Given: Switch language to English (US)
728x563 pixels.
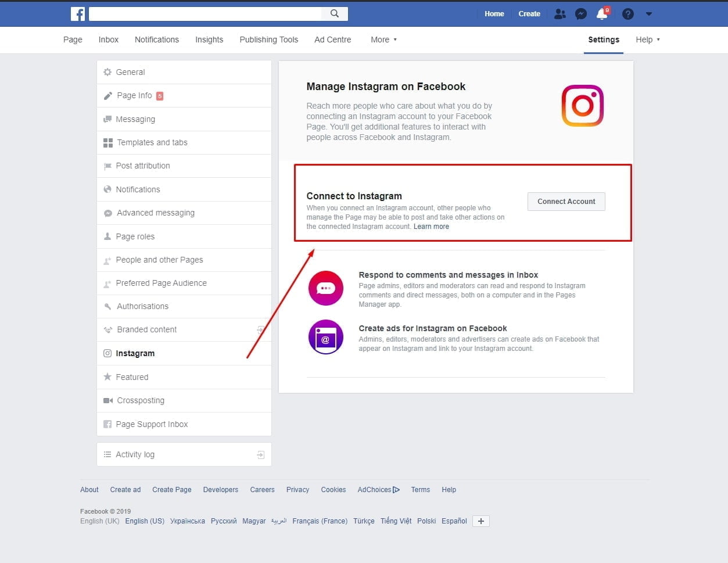Looking at the screenshot, I should coord(145,521).
